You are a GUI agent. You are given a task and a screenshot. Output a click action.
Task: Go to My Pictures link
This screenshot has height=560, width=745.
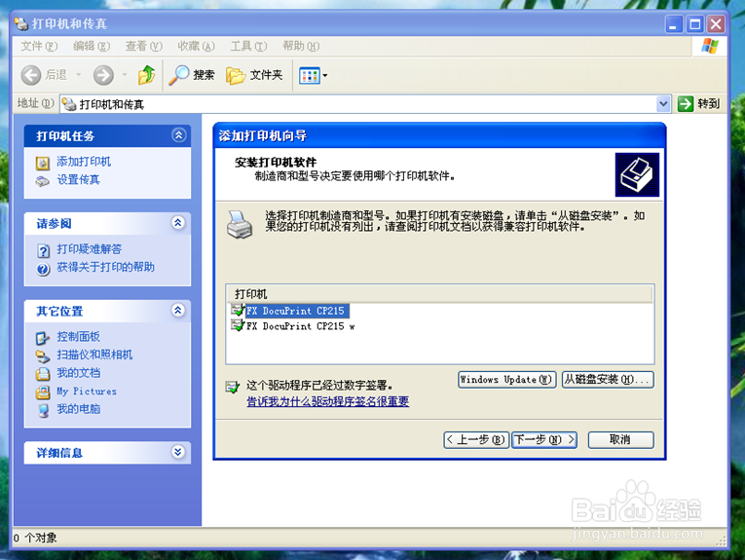pos(87,391)
